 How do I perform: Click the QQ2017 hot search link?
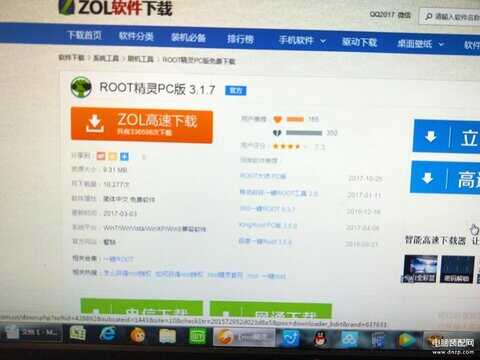coord(382,14)
